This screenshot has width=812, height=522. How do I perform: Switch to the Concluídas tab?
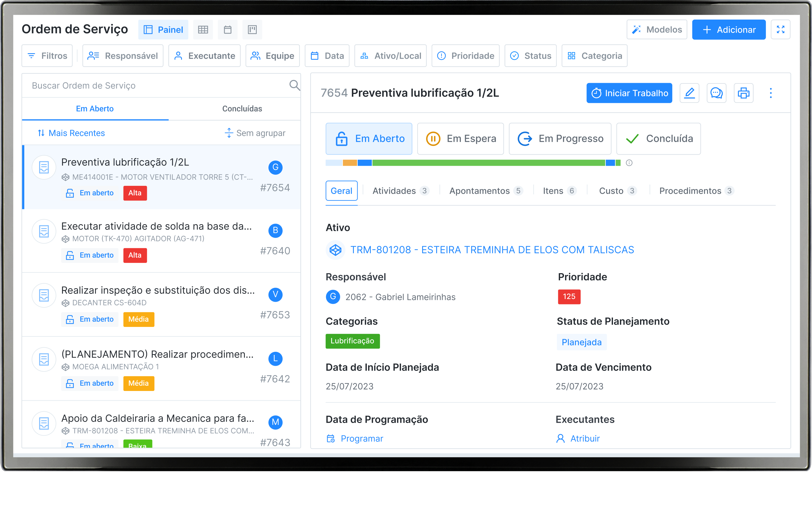(x=242, y=109)
